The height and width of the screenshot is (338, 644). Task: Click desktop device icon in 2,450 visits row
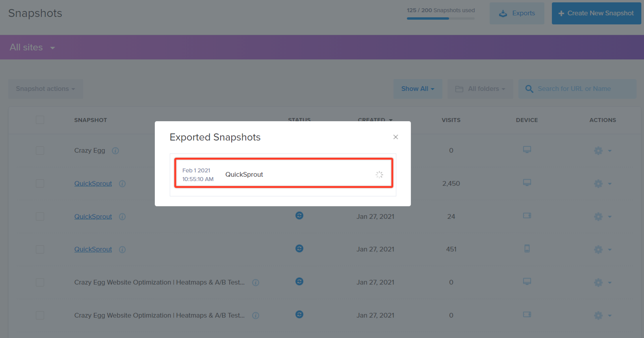[x=527, y=183]
